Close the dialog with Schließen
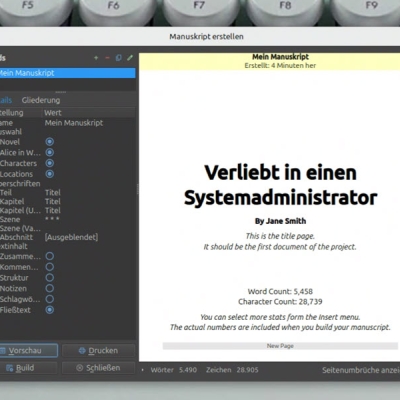The width and height of the screenshot is (400, 400). tap(99, 368)
